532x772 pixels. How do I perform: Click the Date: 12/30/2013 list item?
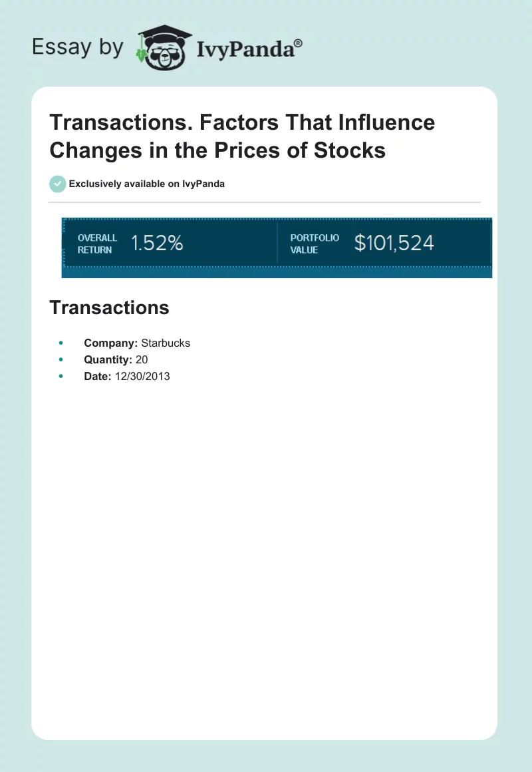tap(127, 377)
